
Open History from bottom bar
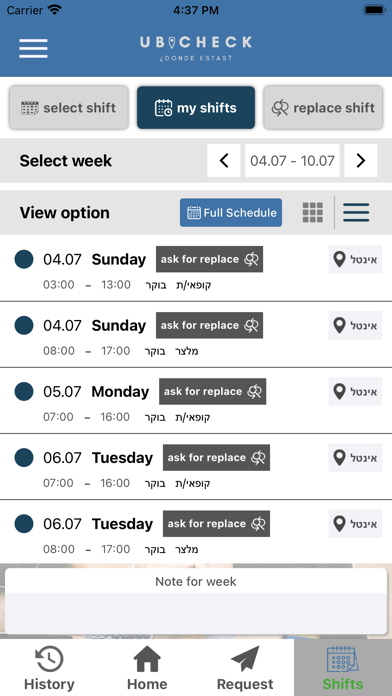tap(49, 668)
